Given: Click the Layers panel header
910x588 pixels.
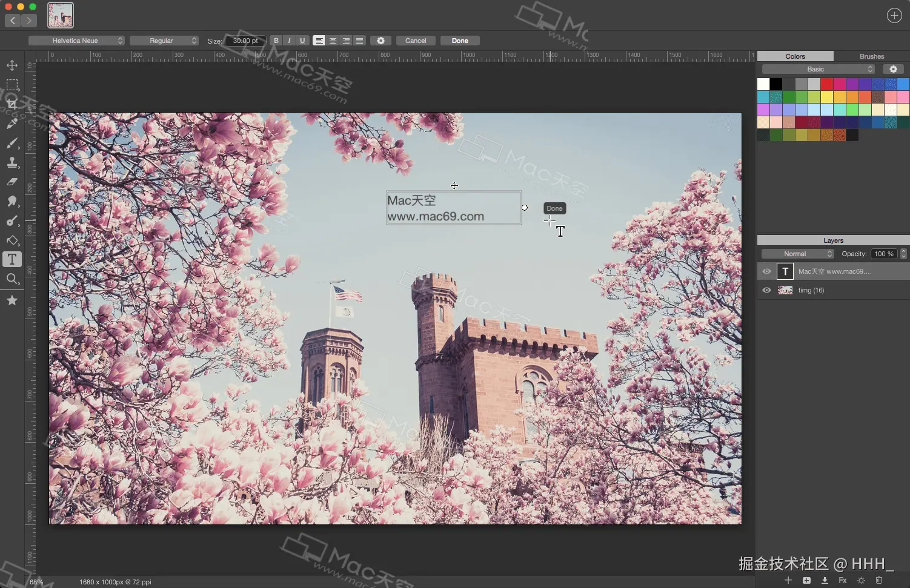Looking at the screenshot, I should (x=834, y=240).
